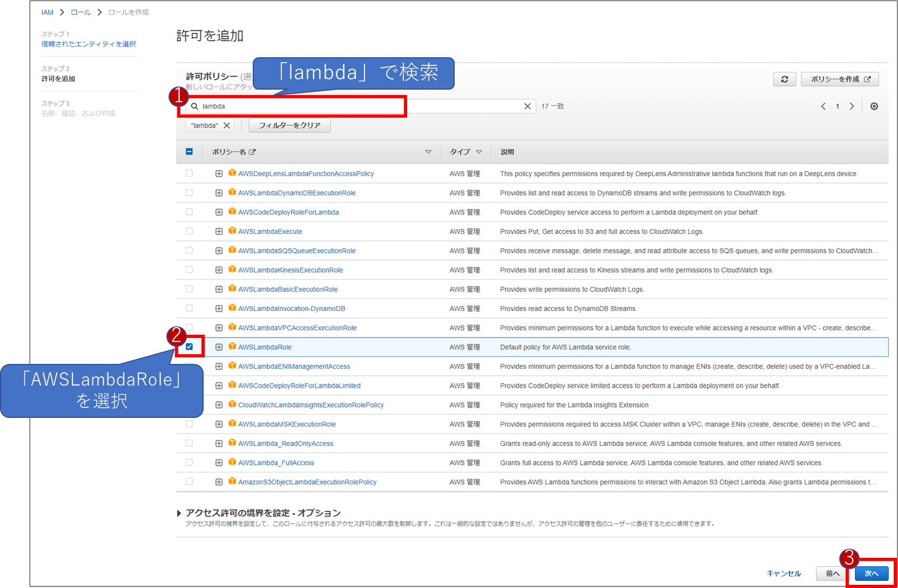Screen dimensions: 898x588
Task: Check the AWSLambdaDynamoDBExecutionRole checkbox
Action: 189,193
